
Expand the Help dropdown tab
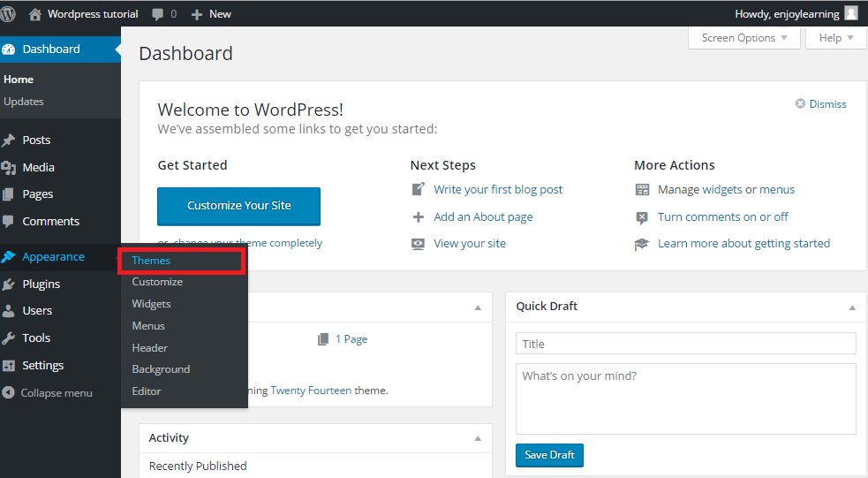click(836, 38)
